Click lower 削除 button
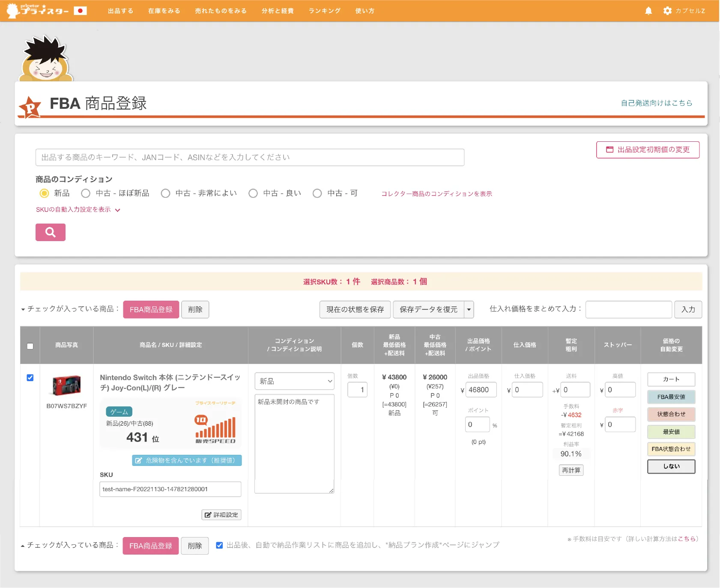This screenshot has width=720, height=588. coord(195,546)
